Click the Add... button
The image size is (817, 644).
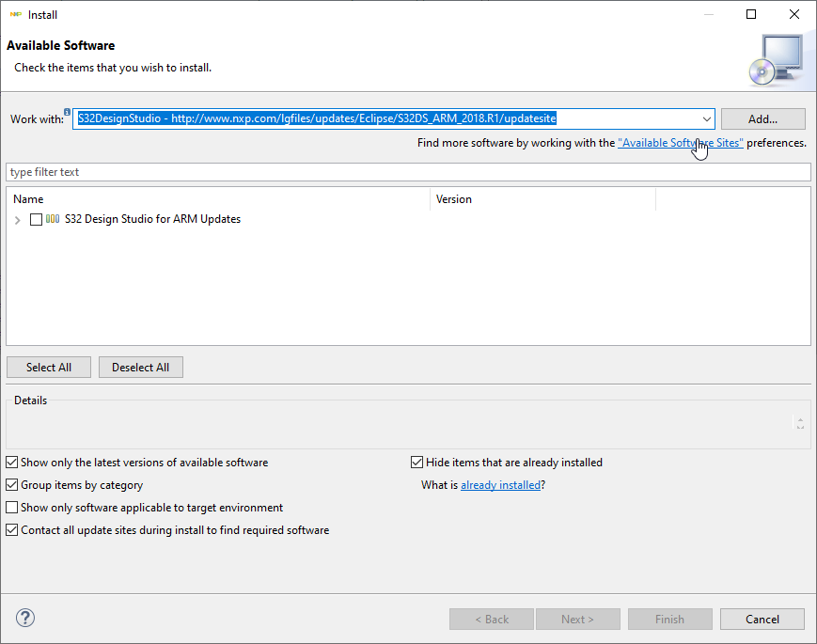[762, 119]
